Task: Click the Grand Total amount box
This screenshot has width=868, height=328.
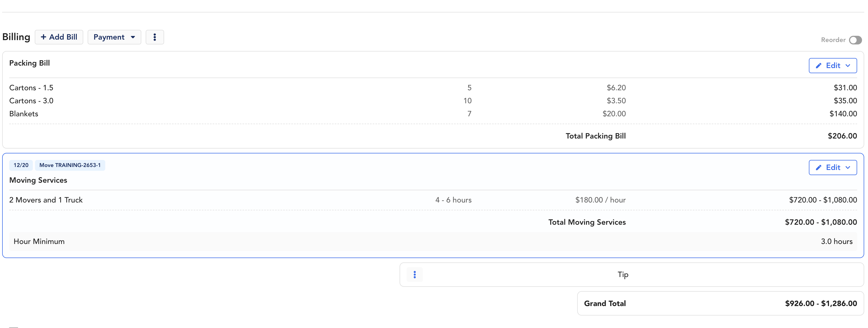Action: [720, 303]
